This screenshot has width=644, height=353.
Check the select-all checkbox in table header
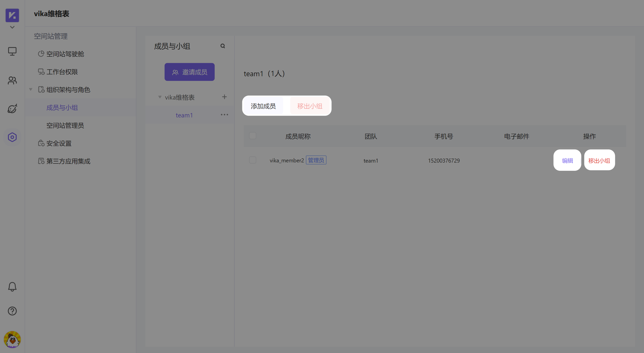pyautogui.click(x=252, y=136)
